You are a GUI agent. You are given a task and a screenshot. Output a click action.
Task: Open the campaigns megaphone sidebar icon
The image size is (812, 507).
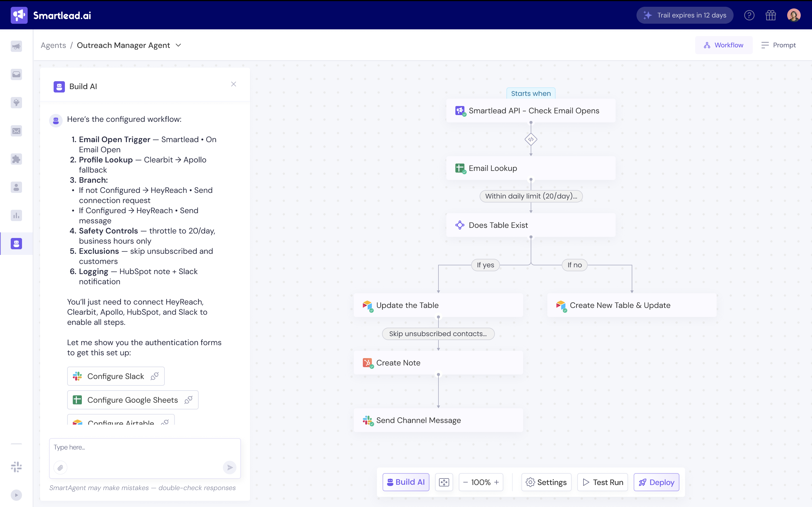[x=16, y=46]
